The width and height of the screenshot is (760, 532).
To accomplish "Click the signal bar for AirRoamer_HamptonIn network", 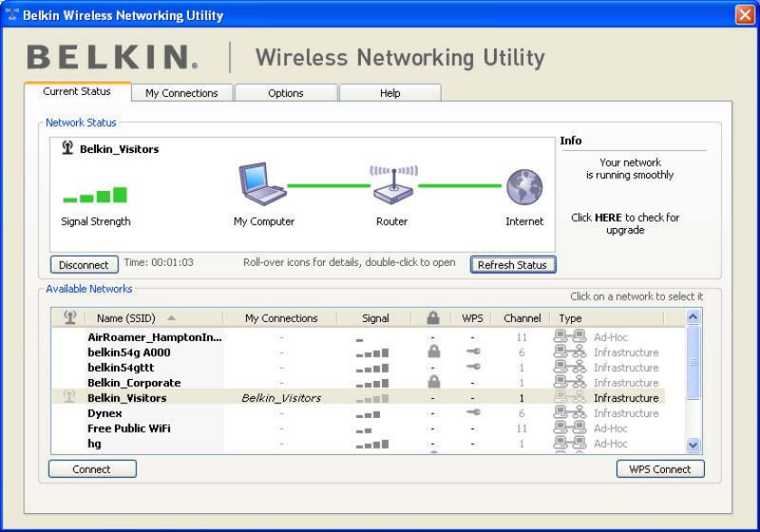I will tap(359, 340).
